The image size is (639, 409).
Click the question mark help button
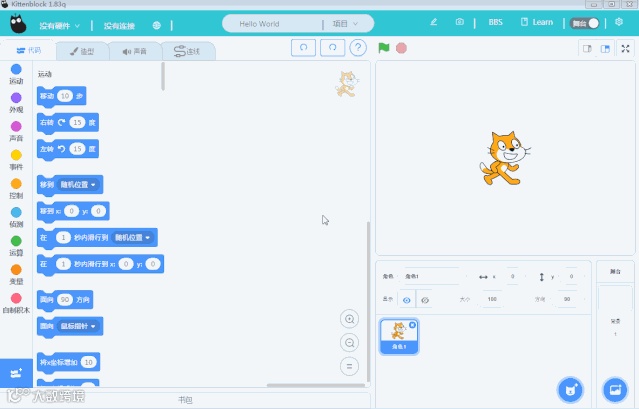(x=358, y=48)
